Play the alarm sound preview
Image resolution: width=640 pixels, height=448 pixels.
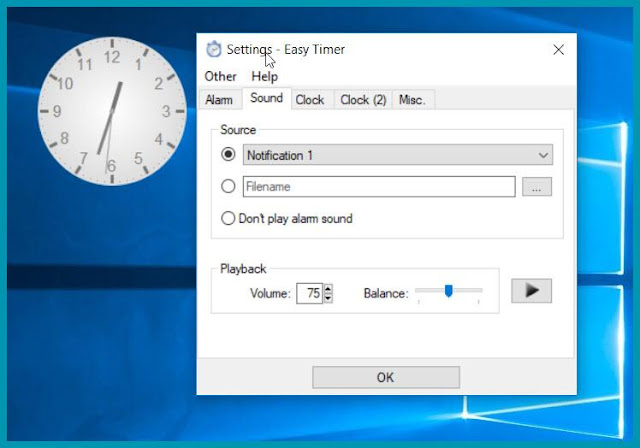point(531,291)
